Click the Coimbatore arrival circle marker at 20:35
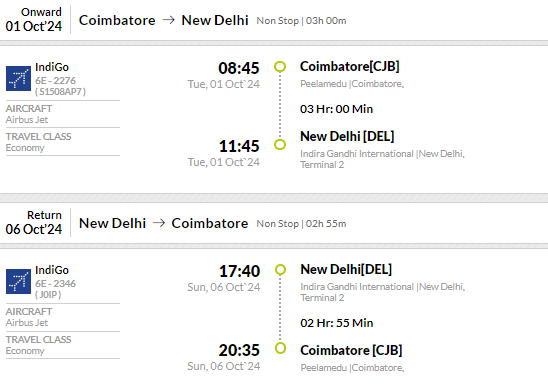The width and height of the screenshot is (548, 390). click(x=280, y=348)
